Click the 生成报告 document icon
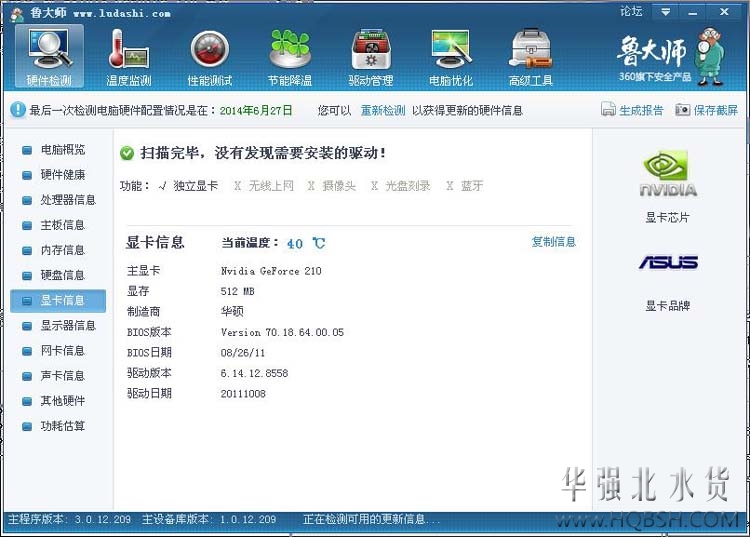This screenshot has width=750, height=537. (608, 110)
